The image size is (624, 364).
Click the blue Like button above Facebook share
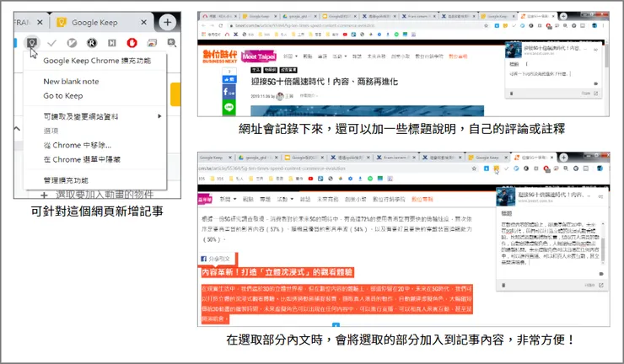[x=229, y=79]
